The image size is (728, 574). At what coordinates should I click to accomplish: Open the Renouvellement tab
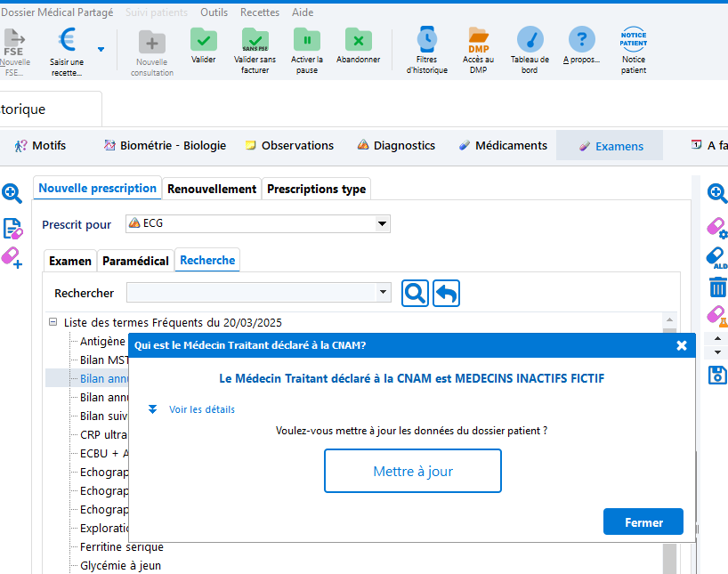coord(212,189)
